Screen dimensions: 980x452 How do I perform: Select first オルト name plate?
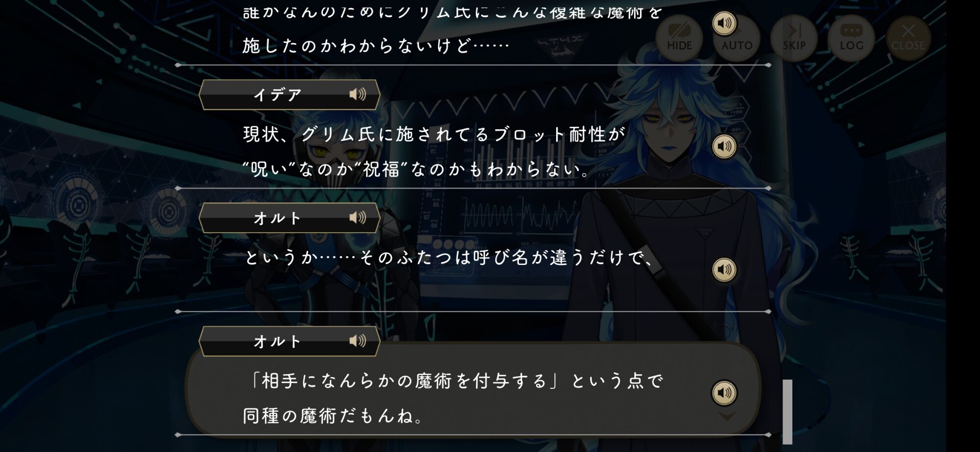point(290,218)
